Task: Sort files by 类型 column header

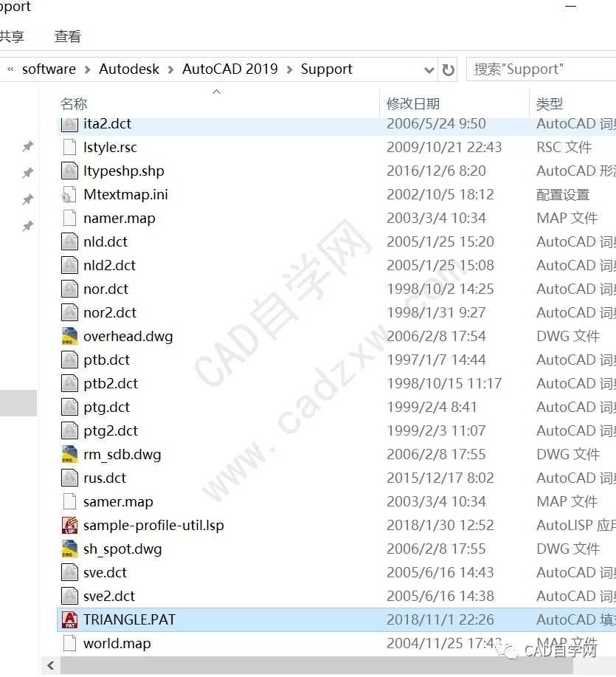Action: (x=549, y=103)
